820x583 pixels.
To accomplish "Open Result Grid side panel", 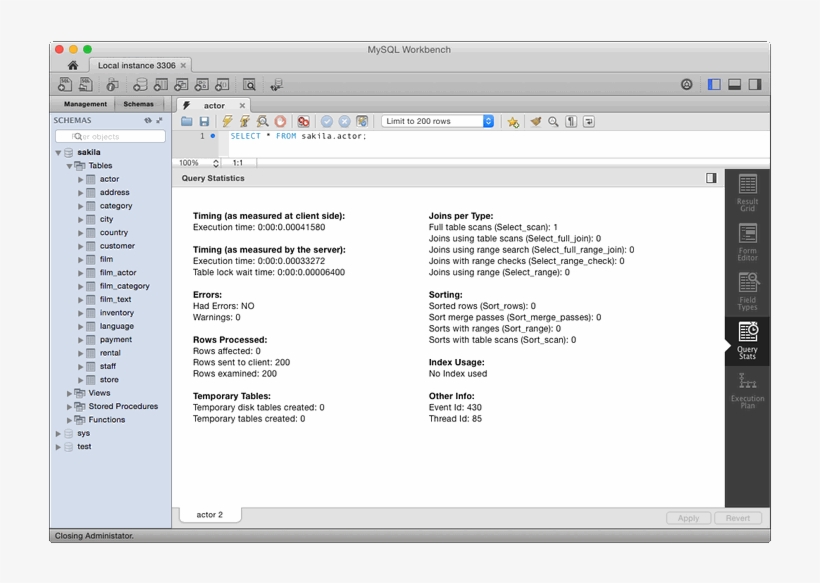I will [x=747, y=193].
